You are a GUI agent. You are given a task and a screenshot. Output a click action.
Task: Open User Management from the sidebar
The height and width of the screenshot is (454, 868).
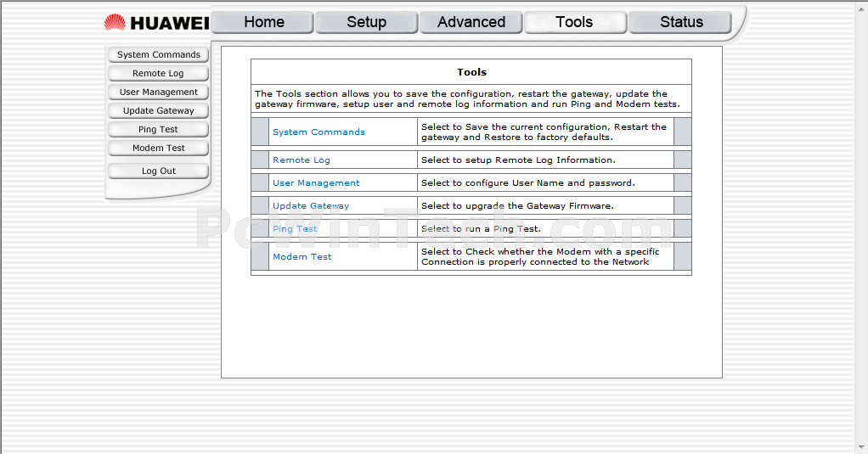(158, 92)
